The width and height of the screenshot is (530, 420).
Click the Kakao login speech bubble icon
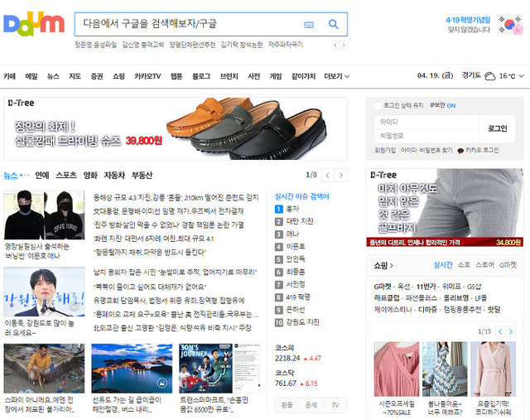point(460,151)
